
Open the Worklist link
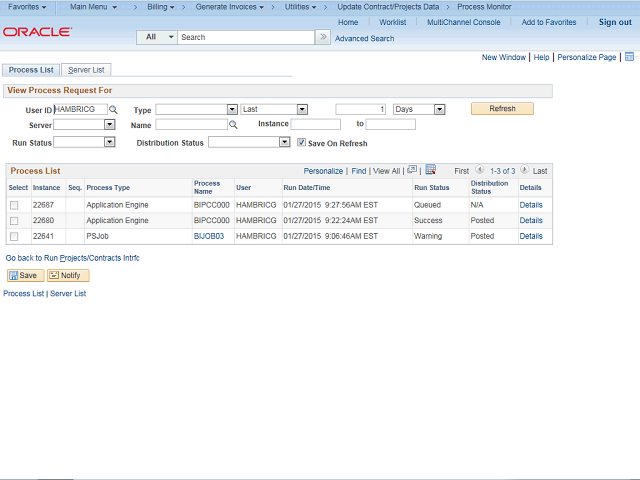393,22
